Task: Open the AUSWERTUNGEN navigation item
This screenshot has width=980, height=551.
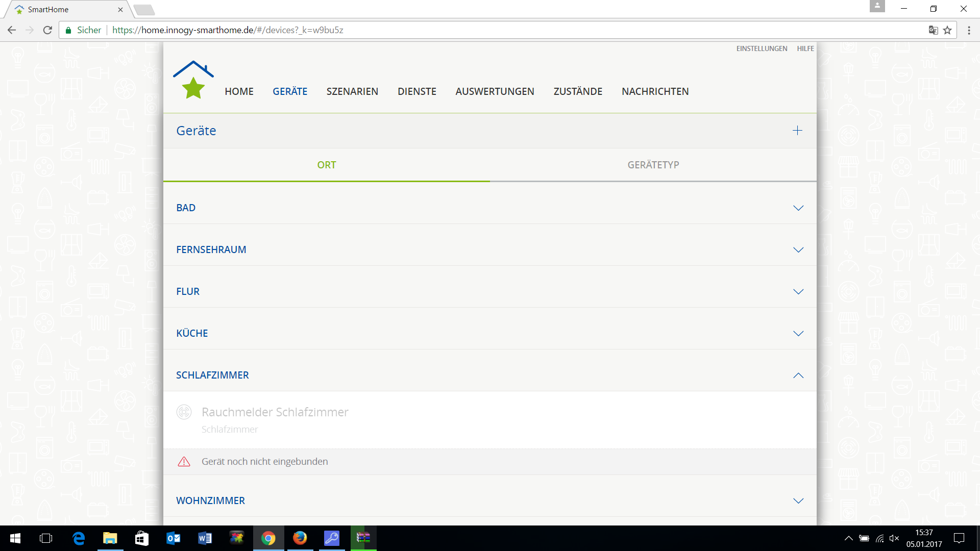Action: point(495,91)
